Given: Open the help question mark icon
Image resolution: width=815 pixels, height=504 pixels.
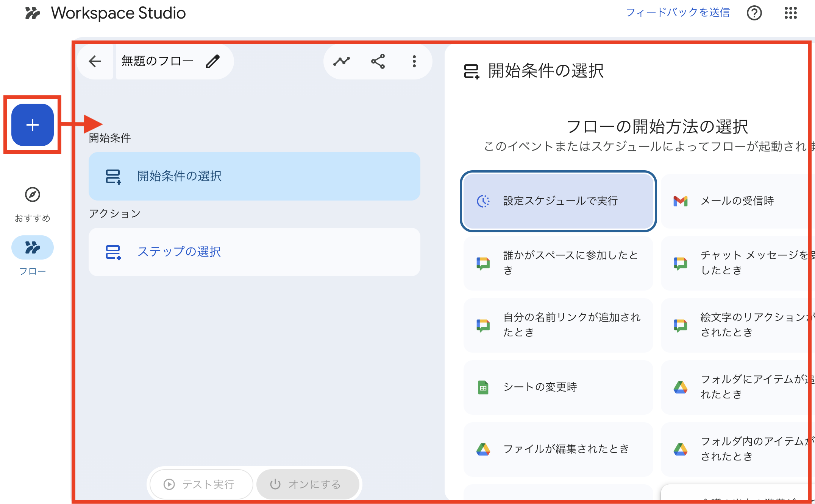Looking at the screenshot, I should 754,13.
